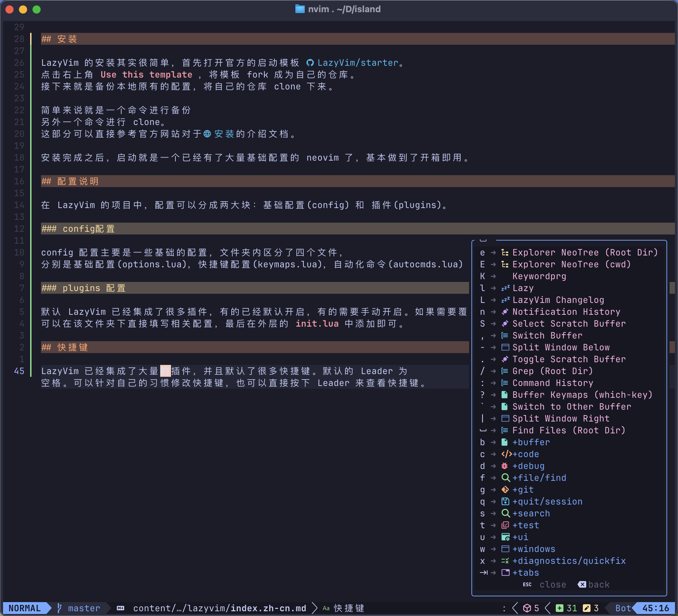Click the +quit/session save icon
This screenshot has width=678, height=616.
(505, 501)
